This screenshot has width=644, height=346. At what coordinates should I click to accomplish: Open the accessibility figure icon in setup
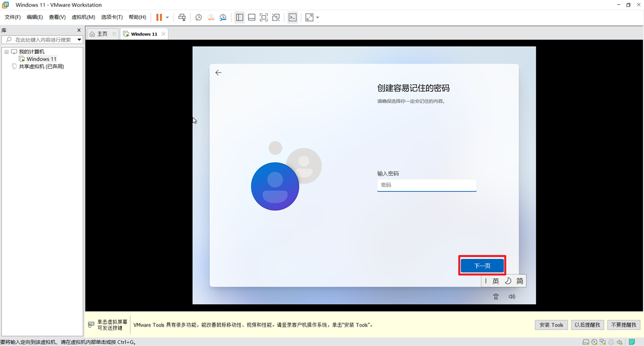pyautogui.click(x=496, y=297)
